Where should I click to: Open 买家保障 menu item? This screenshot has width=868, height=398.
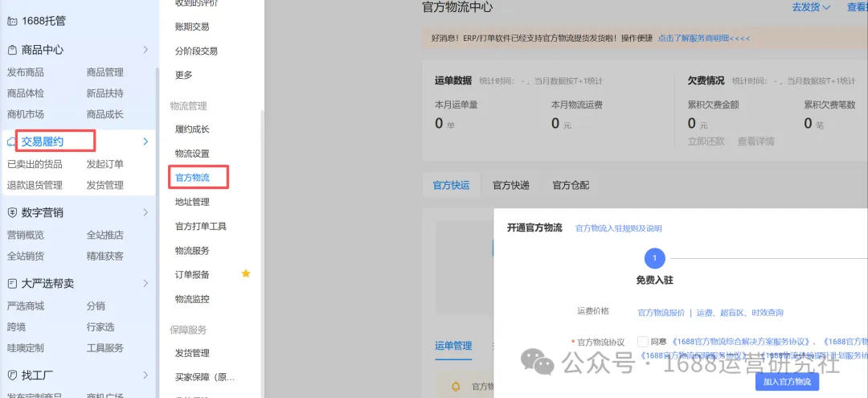click(x=206, y=378)
